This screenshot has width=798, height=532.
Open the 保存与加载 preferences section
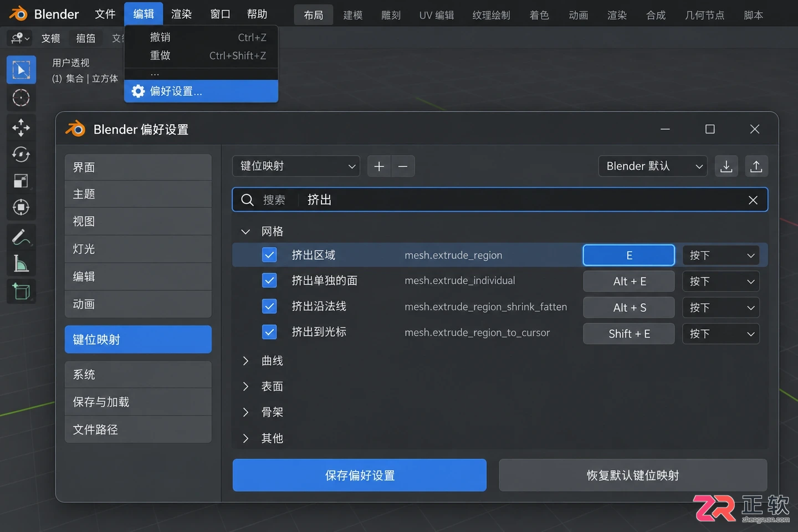click(138, 402)
